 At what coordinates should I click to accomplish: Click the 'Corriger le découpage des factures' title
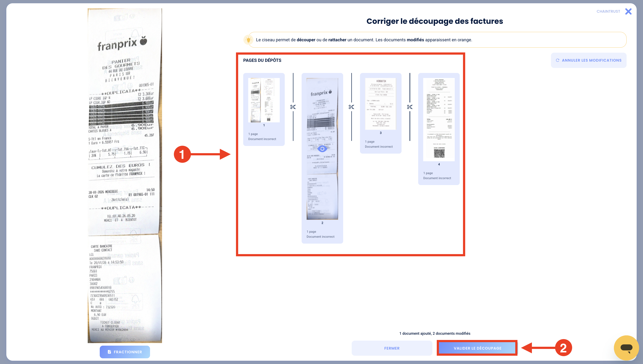(x=435, y=21)
